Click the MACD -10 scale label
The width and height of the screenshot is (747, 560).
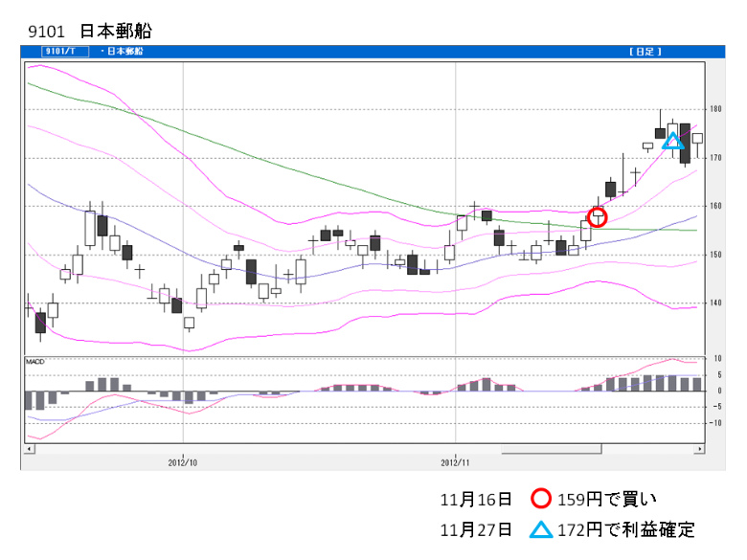pyautogui.click(x=714, y=422)
